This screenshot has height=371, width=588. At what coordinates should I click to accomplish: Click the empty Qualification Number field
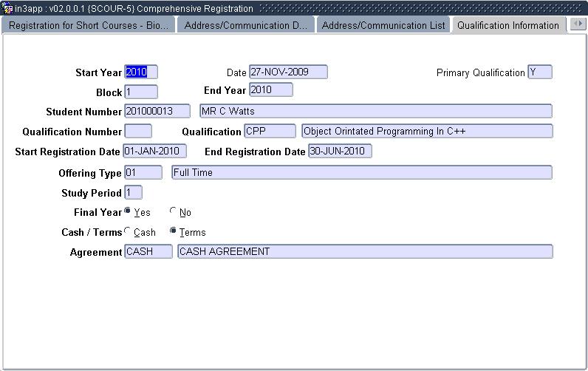pos(138,131)
